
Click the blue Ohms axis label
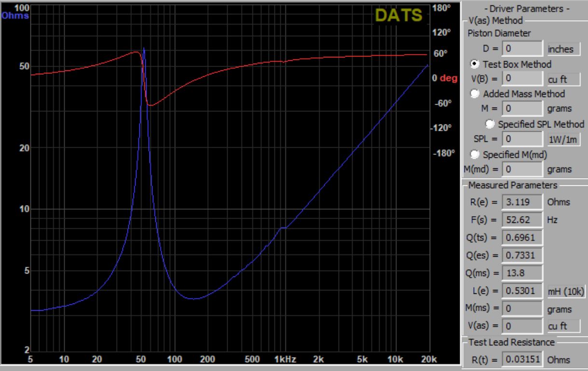point(15,15)
